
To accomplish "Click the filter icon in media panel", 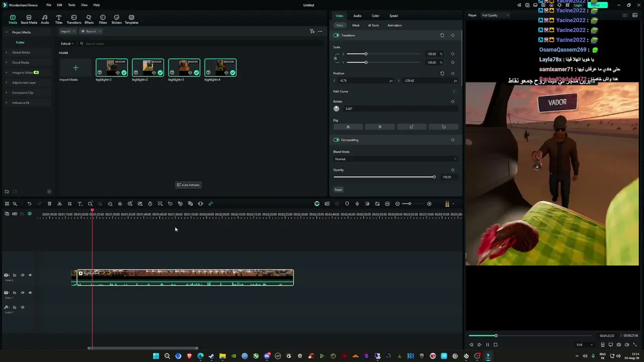I will coord(312,31).
